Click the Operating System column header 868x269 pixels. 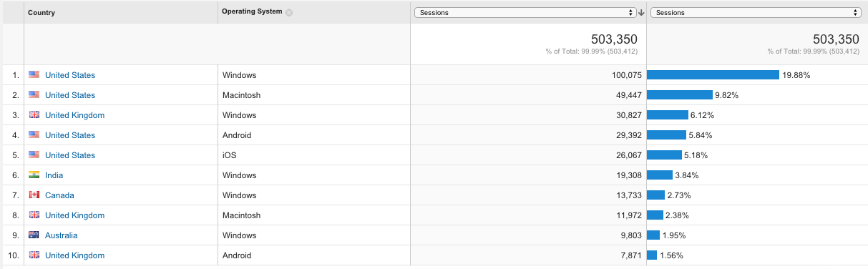(x=252, y=12)
